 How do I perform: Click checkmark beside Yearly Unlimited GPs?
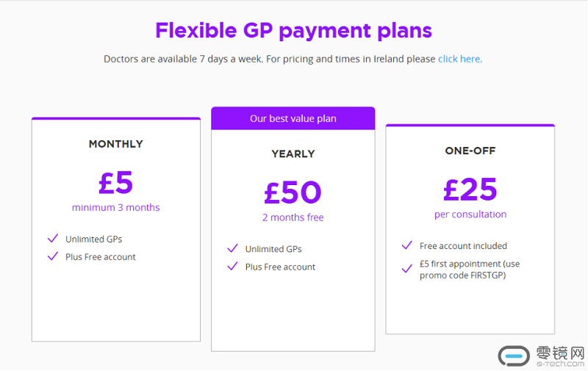click(x=233, y=249)
